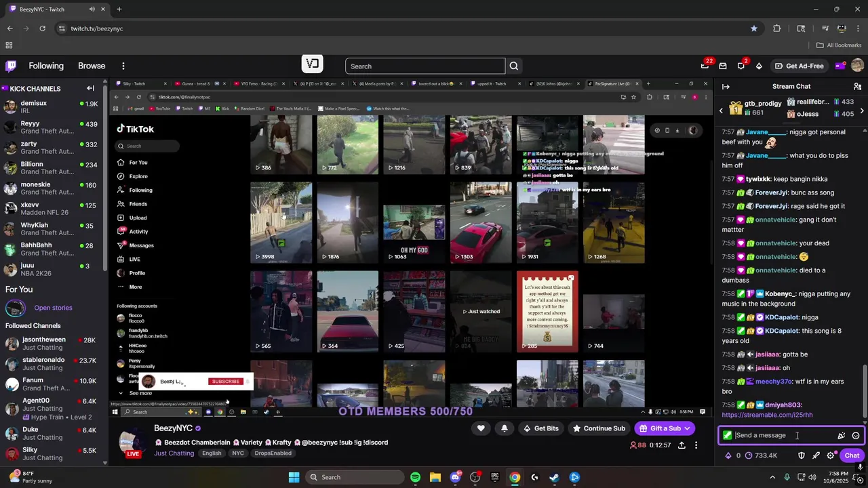Open All Bookmarks folder

click(x=839, y=45)
